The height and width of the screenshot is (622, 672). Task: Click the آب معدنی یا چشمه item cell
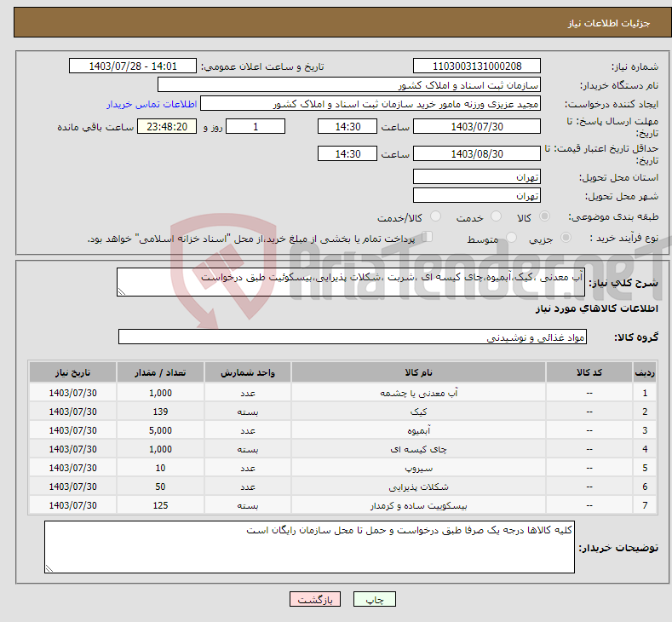pyautogui.click(x=418, y=393)
